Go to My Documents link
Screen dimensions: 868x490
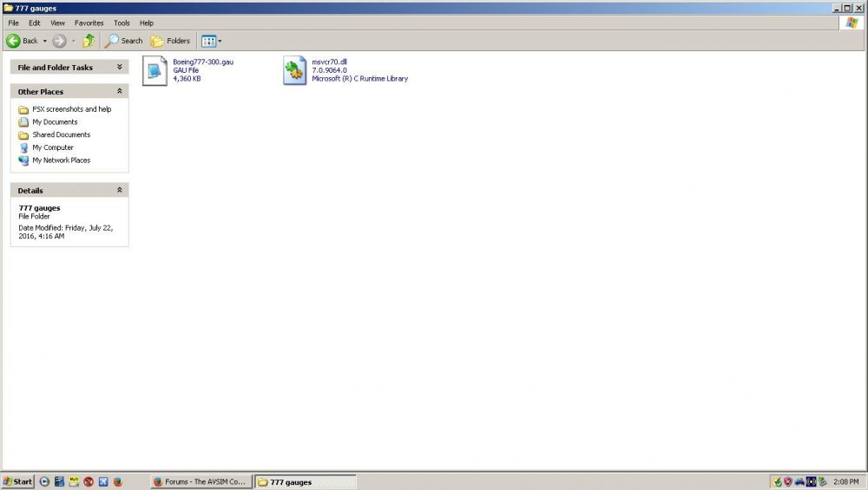[x=55, y=122]
